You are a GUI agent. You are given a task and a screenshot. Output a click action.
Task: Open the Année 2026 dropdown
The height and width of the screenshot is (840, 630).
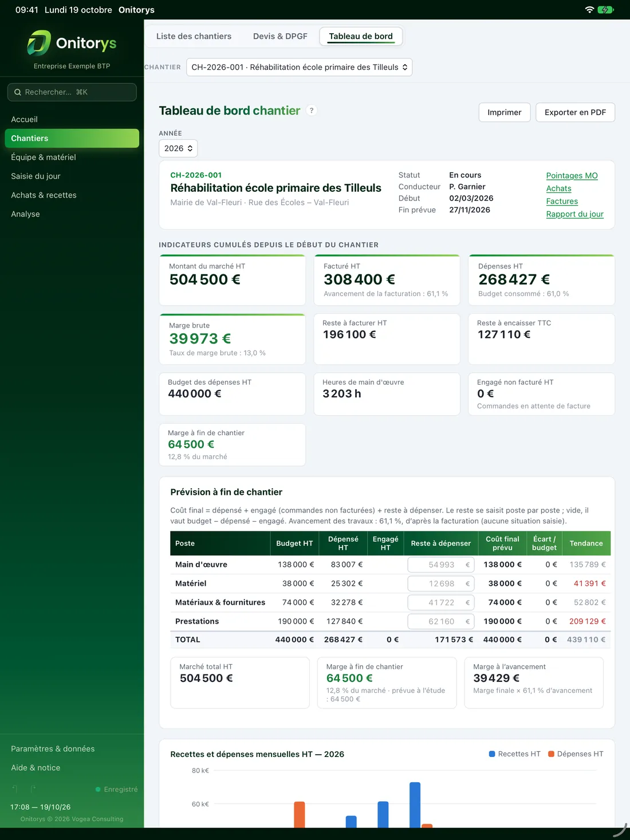click(178, 148)
